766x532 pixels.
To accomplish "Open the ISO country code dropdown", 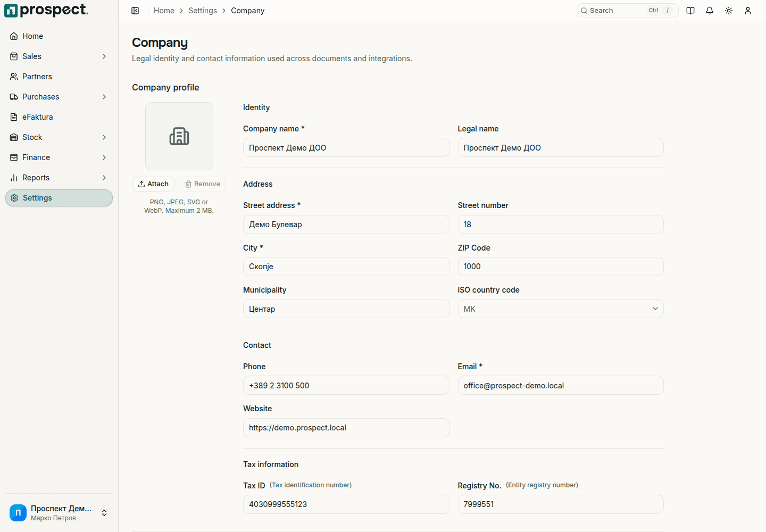I will [x=561, y=309].
